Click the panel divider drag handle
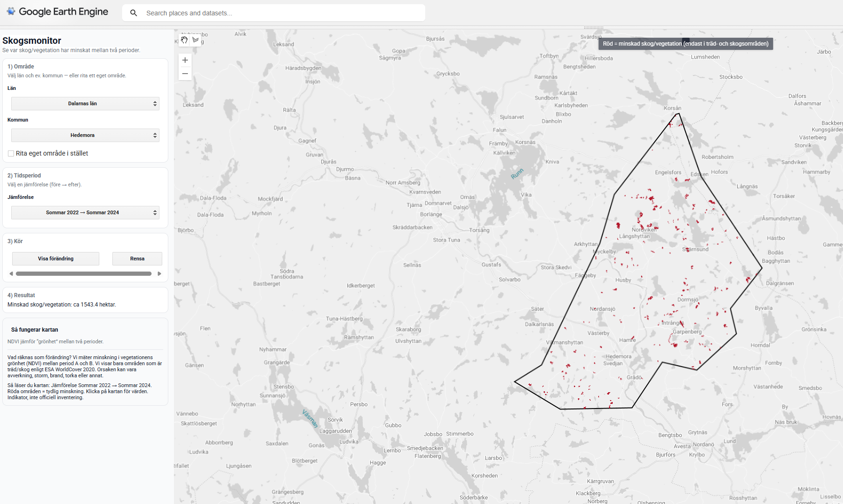Viewport: 843px width, 504px height. [594, 27]
